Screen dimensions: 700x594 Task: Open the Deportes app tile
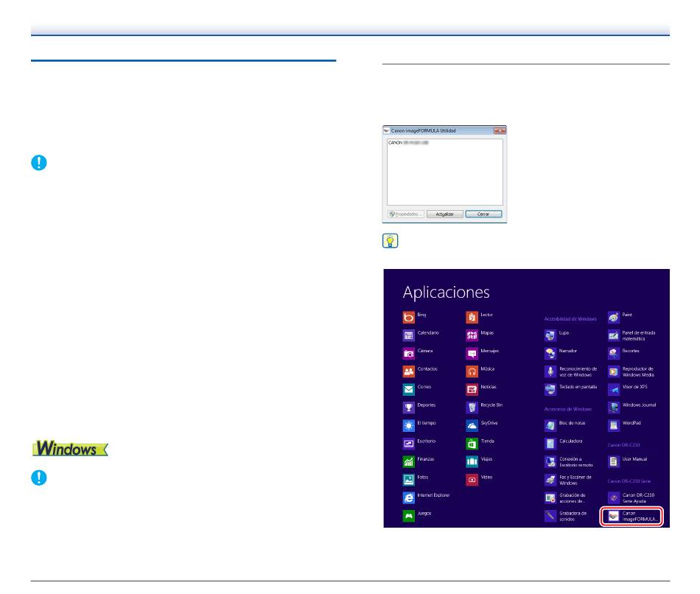coord(419,408)
